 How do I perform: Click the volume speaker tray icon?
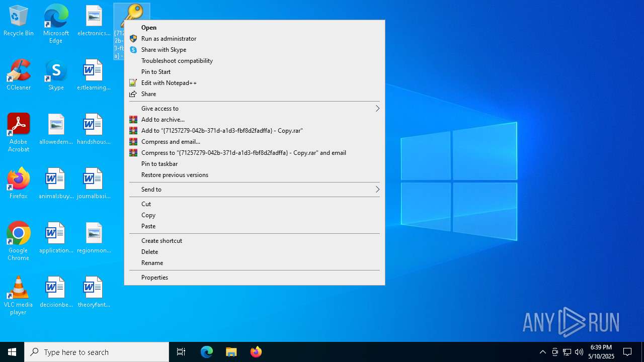[579, 352]
